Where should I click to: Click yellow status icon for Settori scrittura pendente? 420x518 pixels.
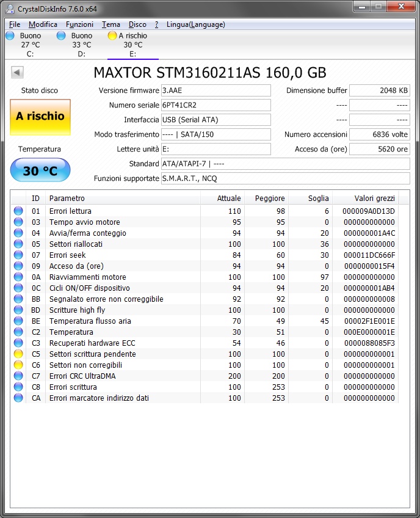[18, 354]
